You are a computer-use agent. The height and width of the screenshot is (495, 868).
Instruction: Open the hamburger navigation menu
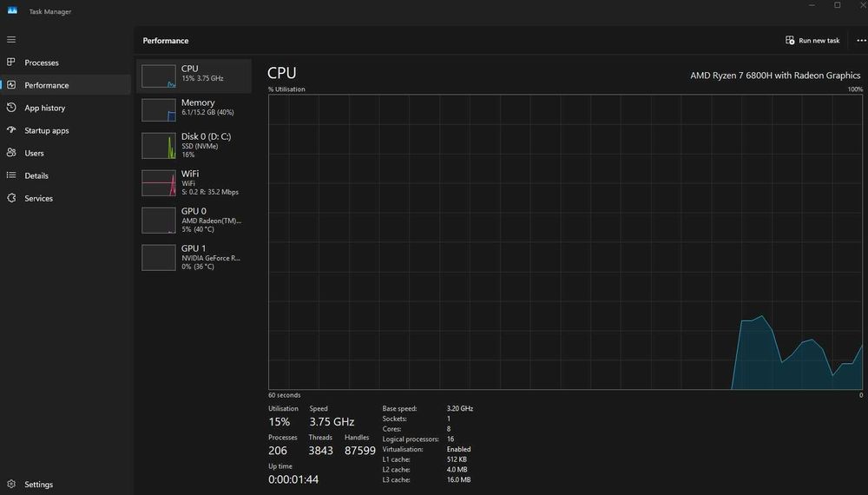[x=11, y=40]
